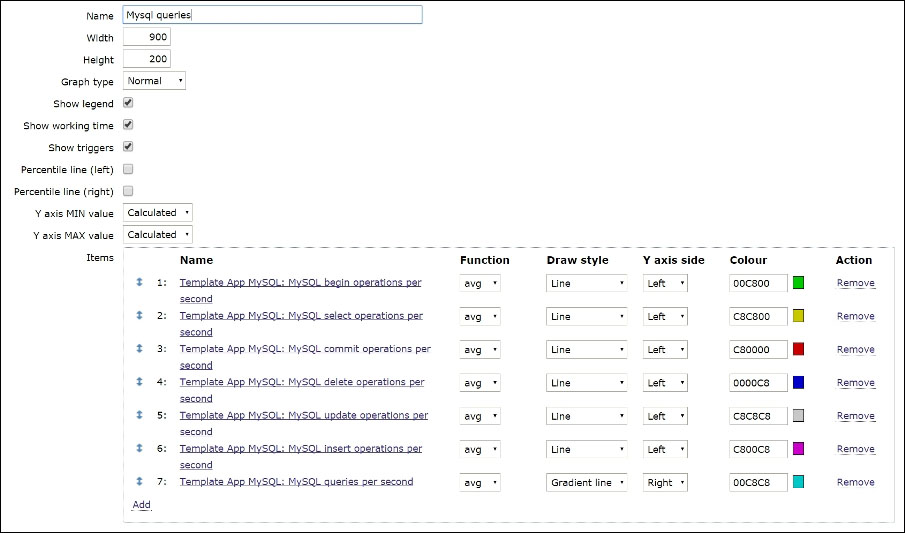Open the Graph type dropdown
This screenshot has height=533, width=905.
(154, 81)
